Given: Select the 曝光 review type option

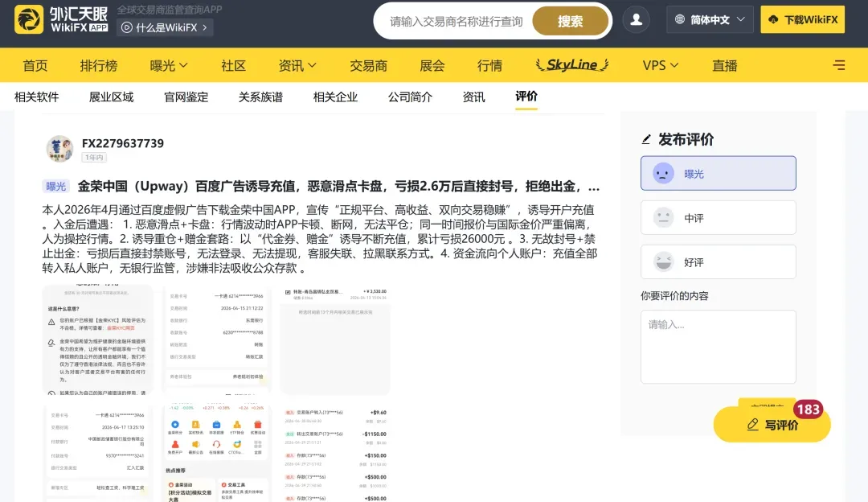Looking at the screenshot, I should point(719,174).
